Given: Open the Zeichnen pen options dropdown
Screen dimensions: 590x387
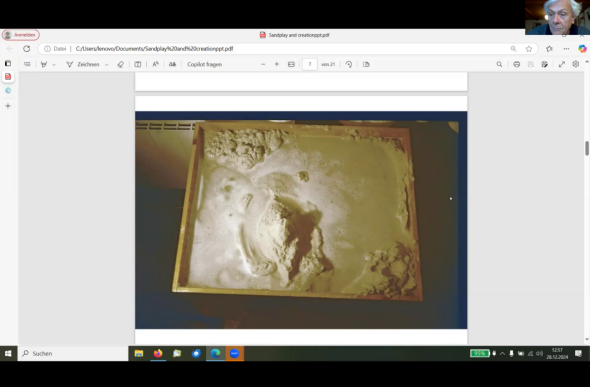Looking at the screenshot, I should tap(106, 65).
